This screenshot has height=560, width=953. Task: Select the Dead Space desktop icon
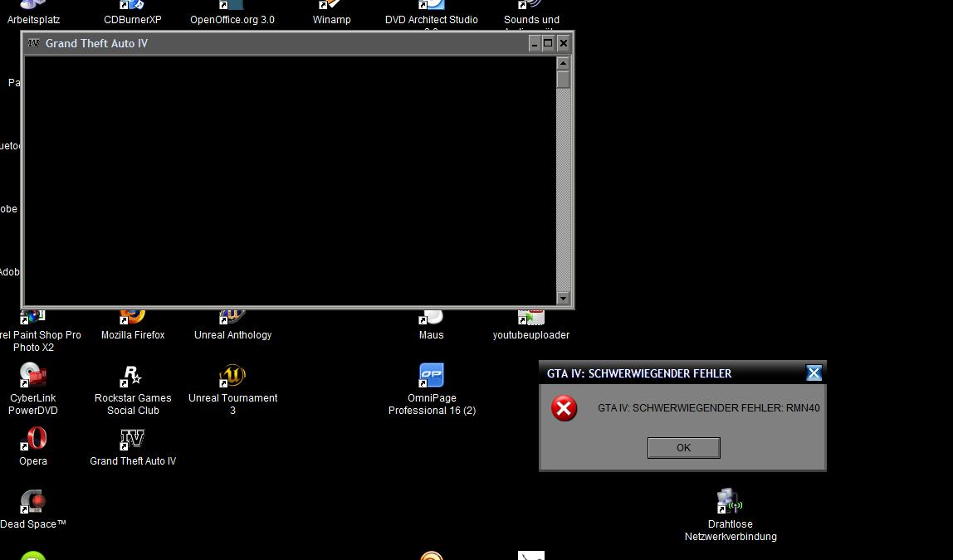point(33,509)
